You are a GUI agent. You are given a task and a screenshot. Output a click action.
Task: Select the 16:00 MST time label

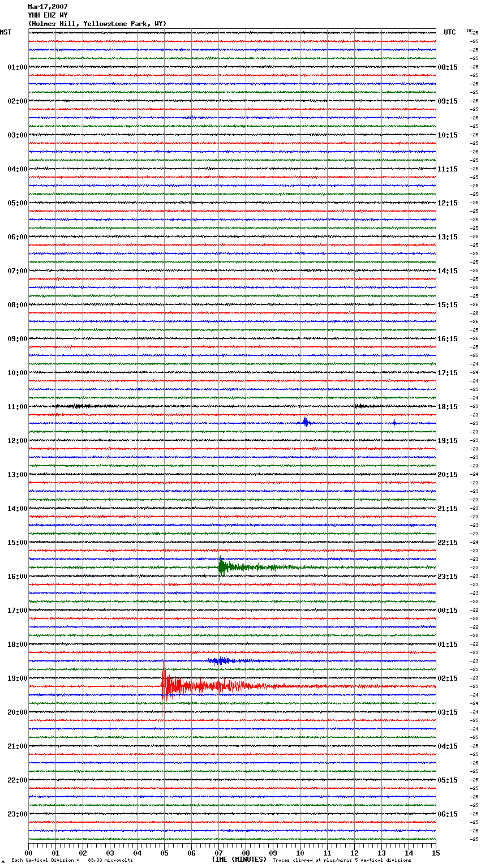17,577
